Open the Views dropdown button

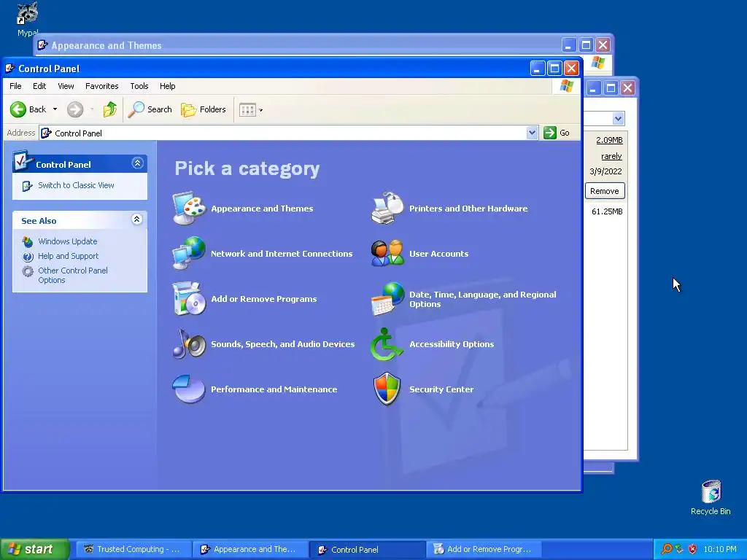pos(251,110)
